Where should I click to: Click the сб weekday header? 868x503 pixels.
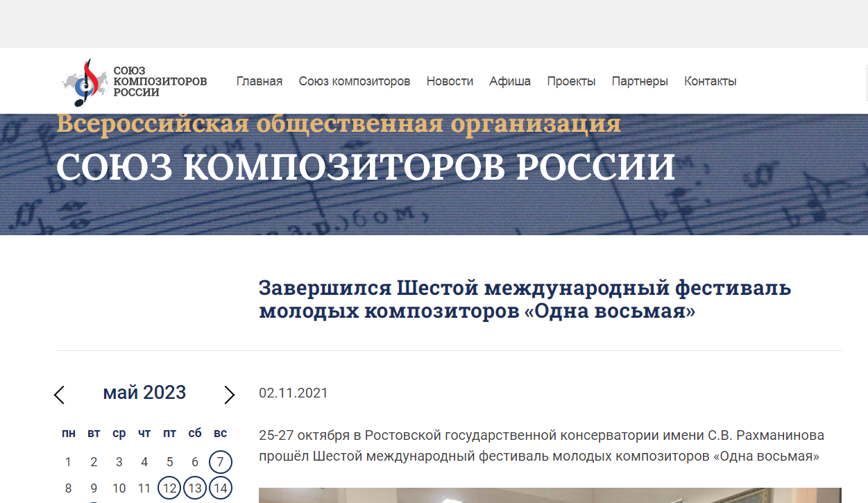click(195, 434)
